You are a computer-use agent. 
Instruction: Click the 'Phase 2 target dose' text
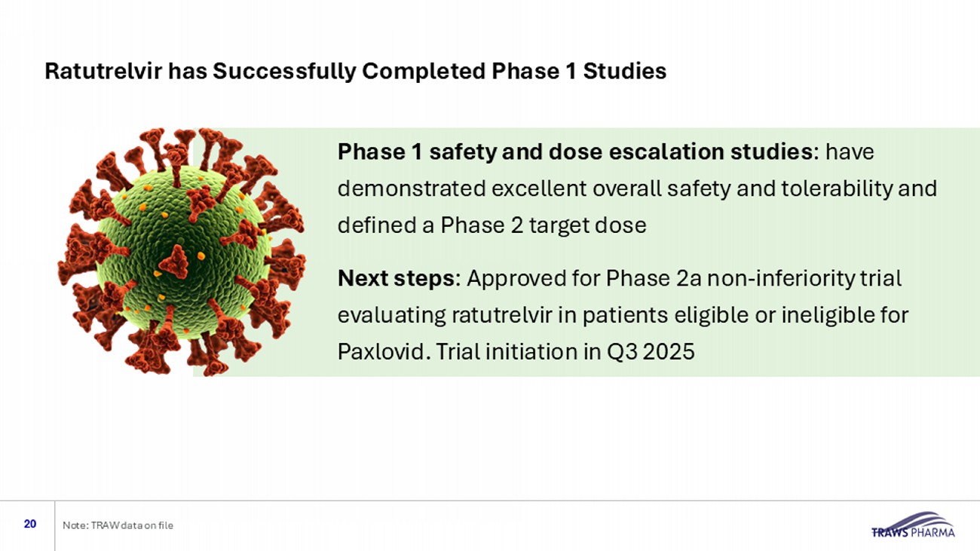pos(538,225)
